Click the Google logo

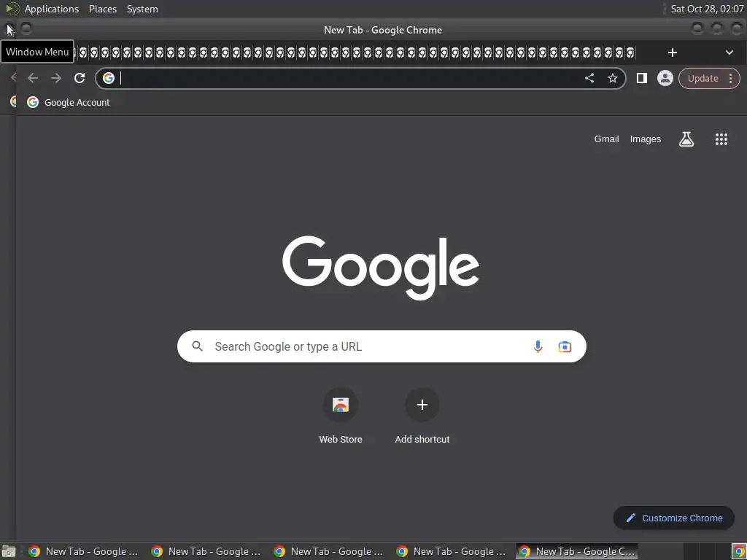[381, 267]
